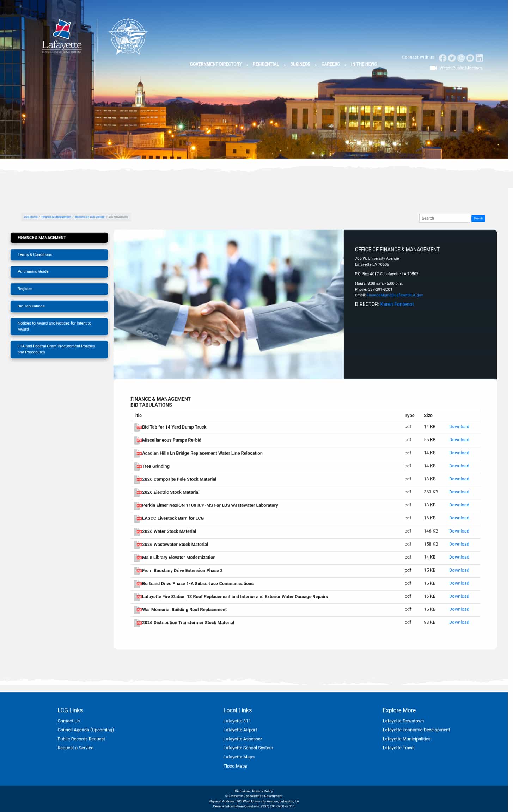513x812 pixels.
Task: Open Lafayette Travel footer link
Action: pos(399,748)
